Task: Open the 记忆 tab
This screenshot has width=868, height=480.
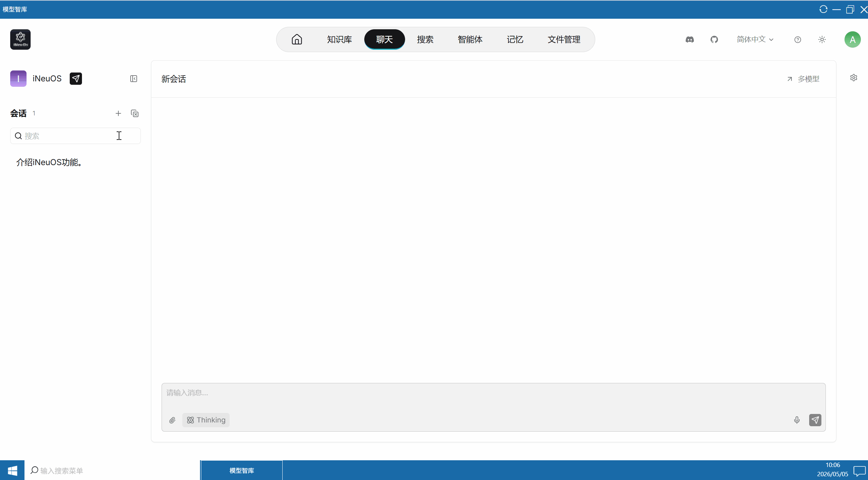Action: (515, 39)
